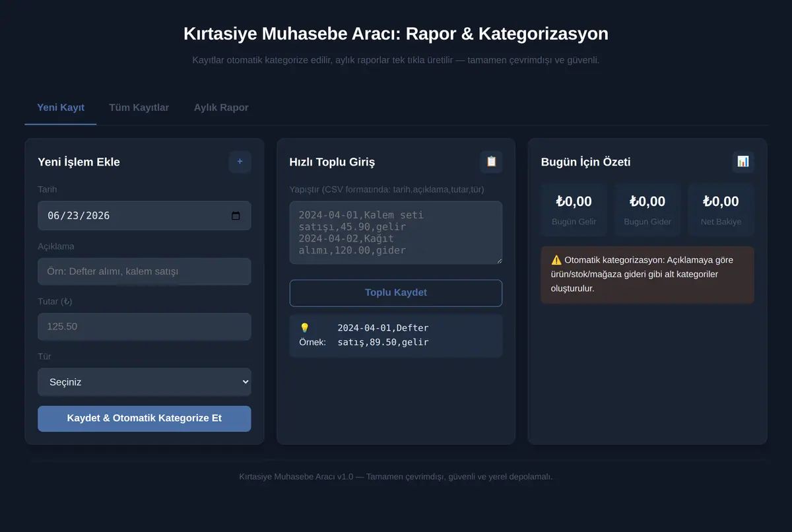The height and width of the screenshot is (532, 792).
Task: Click inside the CSV paste textarea
Action: [x=396, y=233]
